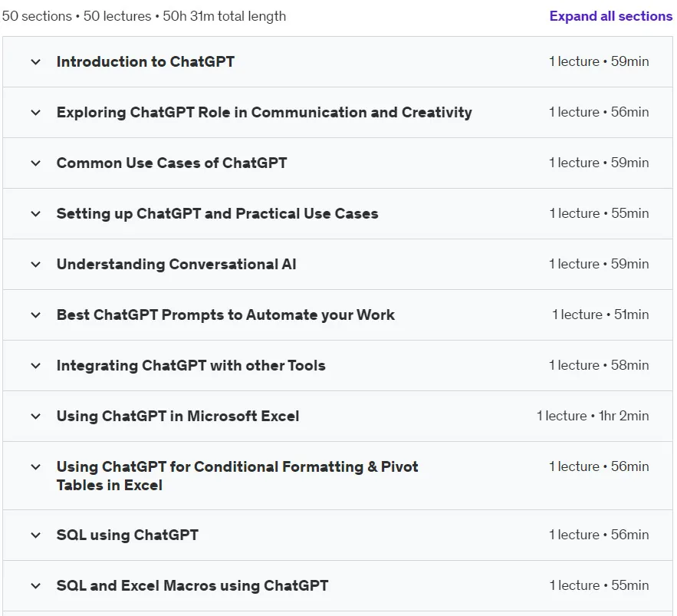Image resolution: width=677 pixels, height=616 pixels.
Task: Open the Understanding Conversational AI chevron
Action: (x=36, y=265)
